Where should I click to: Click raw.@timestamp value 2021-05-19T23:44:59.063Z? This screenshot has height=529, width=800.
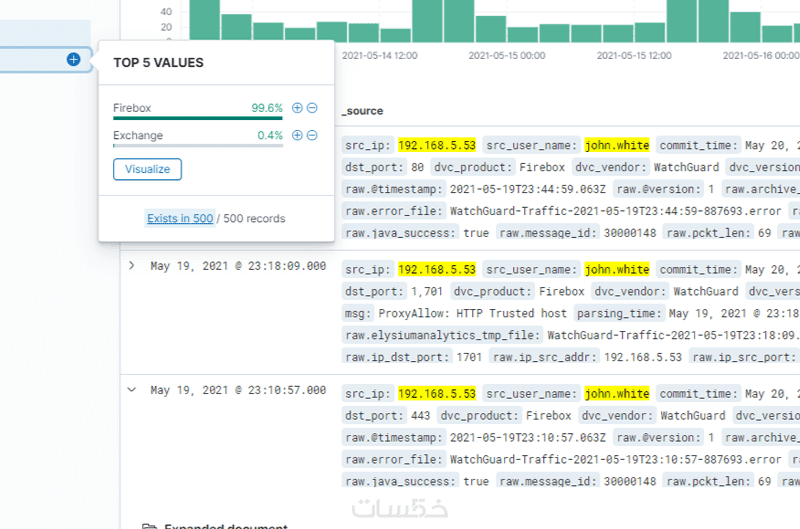[x=528, y=189]
